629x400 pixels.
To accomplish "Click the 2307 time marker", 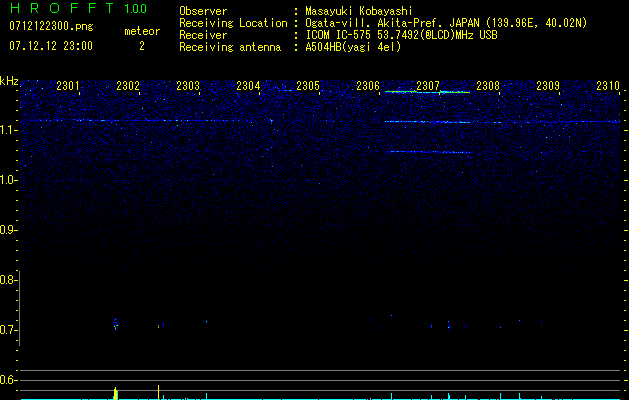I will coord(428,86).
